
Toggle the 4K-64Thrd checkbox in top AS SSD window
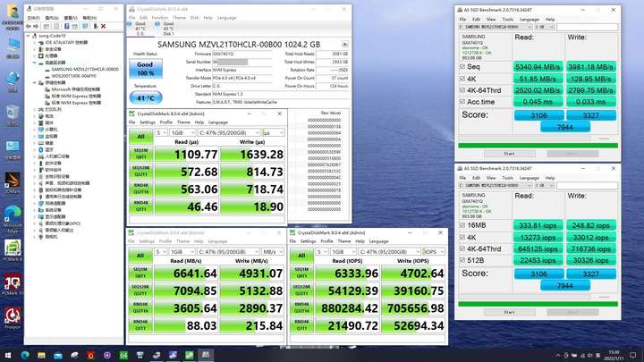click(462, 90)
